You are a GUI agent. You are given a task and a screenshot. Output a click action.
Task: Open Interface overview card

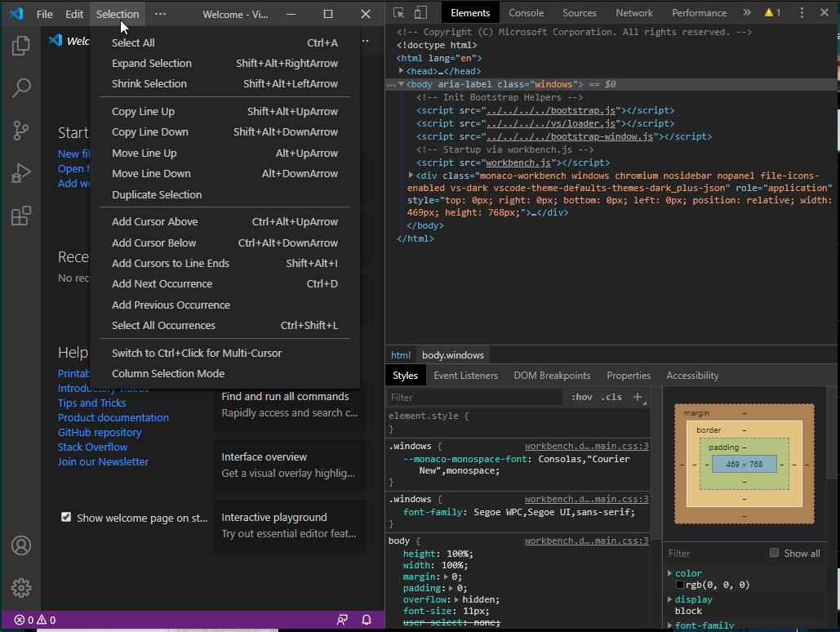click(291, 465)
